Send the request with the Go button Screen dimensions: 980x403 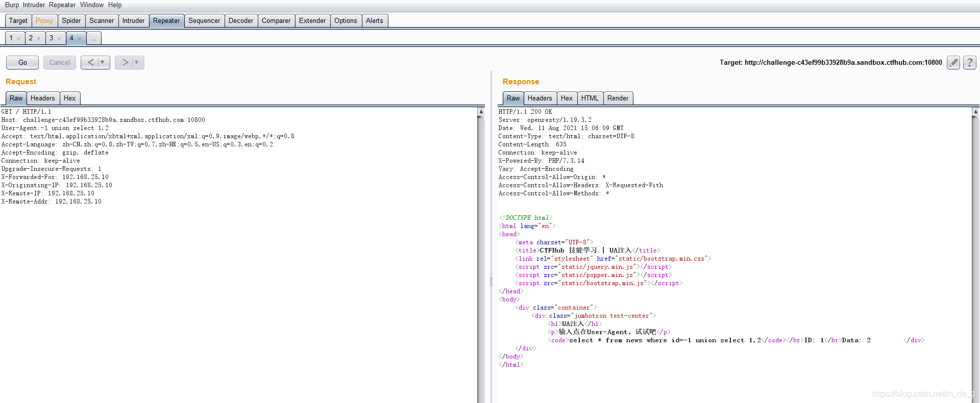tap(22, 62)
